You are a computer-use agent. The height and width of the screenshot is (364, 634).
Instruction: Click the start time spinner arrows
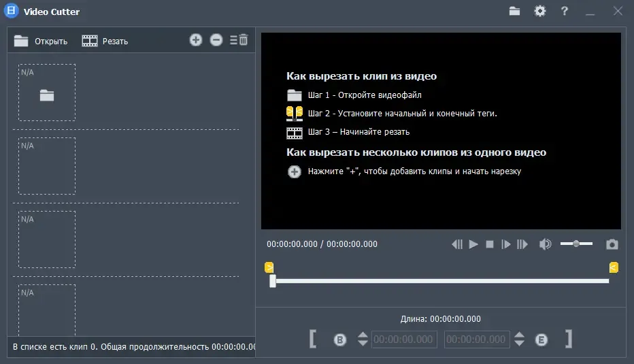(363, 339)
